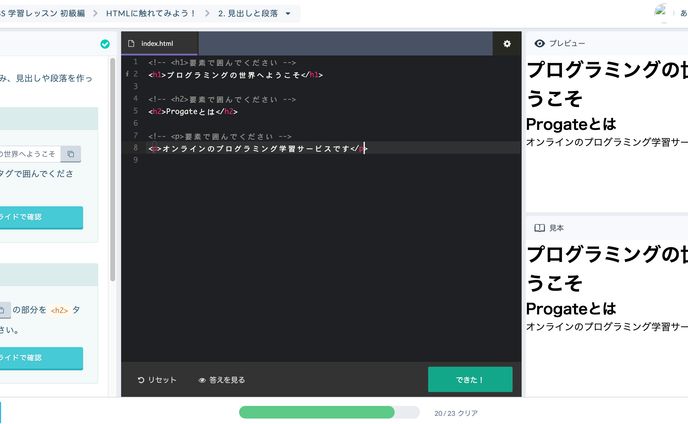
Task: Click the code line with h1 プログラミングの世界へようこそ
Action: pos(236,75)
